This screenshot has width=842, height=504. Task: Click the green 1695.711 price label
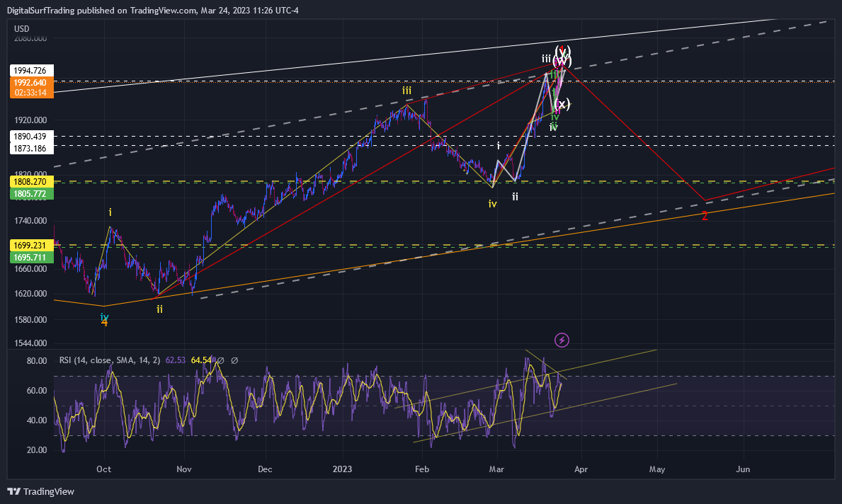(31, 257)
